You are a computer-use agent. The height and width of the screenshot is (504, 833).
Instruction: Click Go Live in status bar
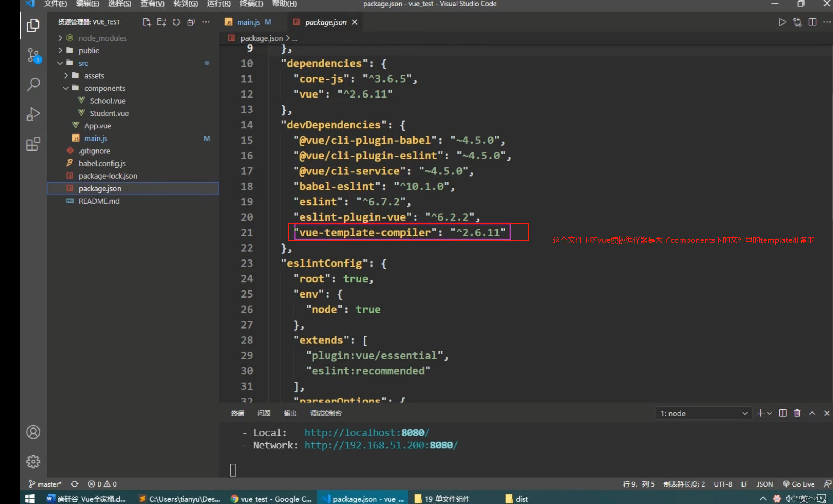798,484
